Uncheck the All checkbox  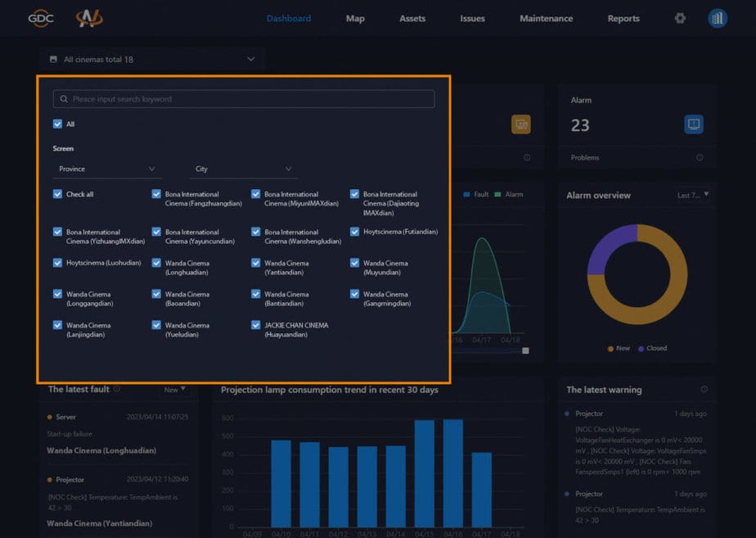[x=57, y=124]
